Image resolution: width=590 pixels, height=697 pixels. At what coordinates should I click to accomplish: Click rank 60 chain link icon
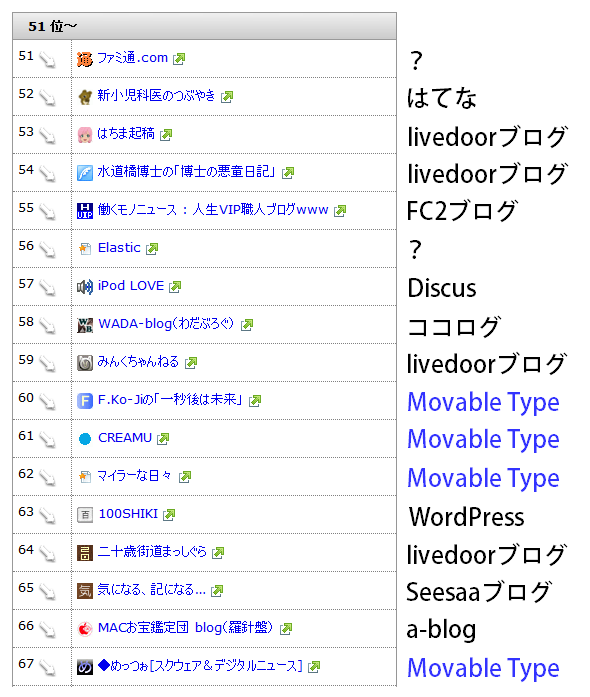coord(47,401)
